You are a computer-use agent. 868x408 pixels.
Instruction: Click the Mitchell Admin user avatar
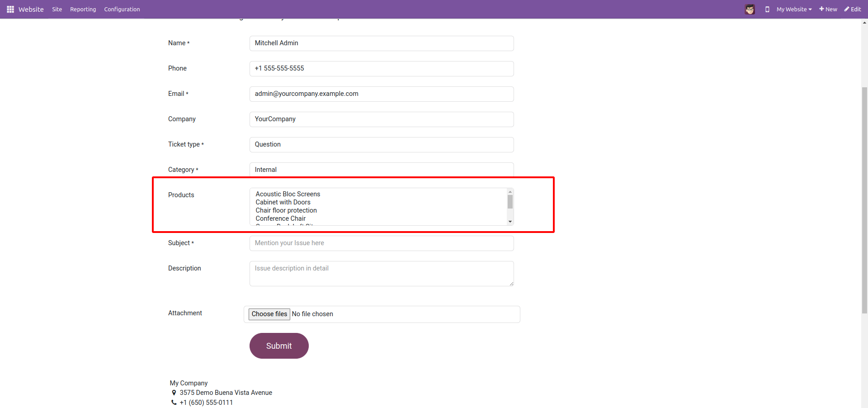click(x=750, y=9)
